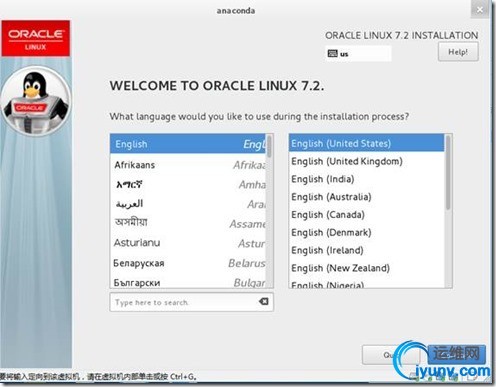Image resolution: width=496 pixels, height=387 pixels.
Task: Open the us keyboard layout indicator
Action: (358, 54)
